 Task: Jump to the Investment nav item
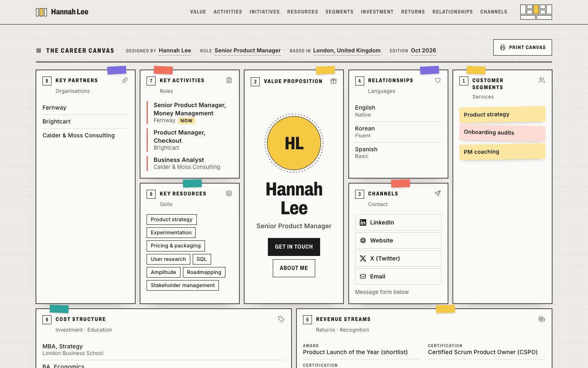pos(377,12)
